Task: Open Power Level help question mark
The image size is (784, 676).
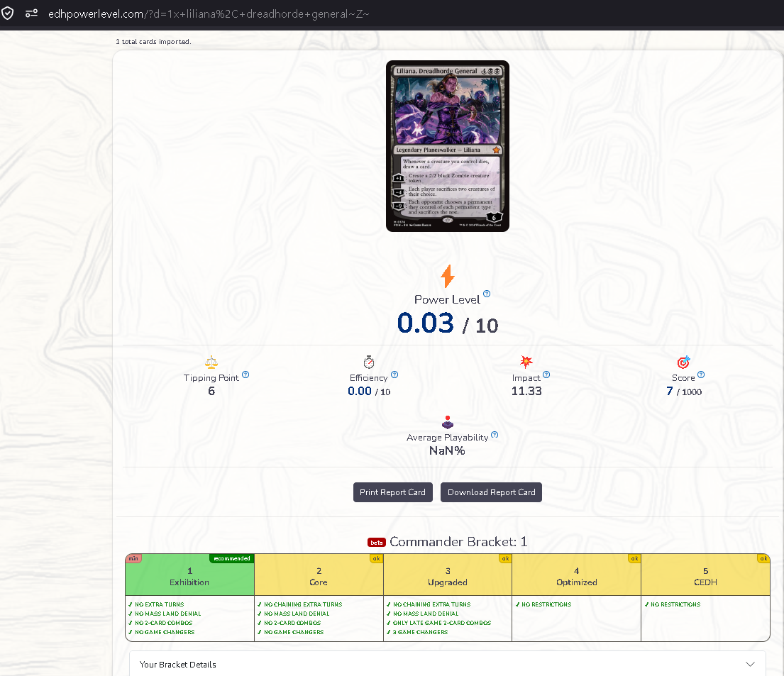Action: [487, 294]
